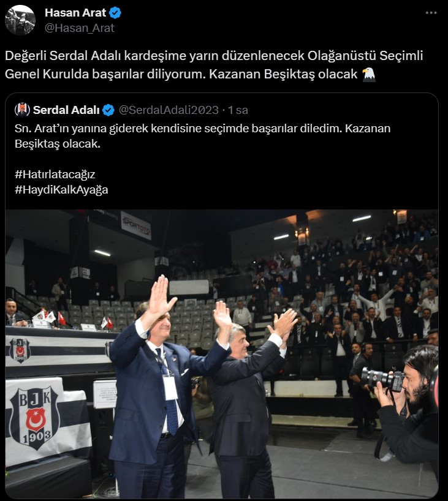
Task: Open the #Hatırlatacağız hashtag
Action: click(55, 175)
